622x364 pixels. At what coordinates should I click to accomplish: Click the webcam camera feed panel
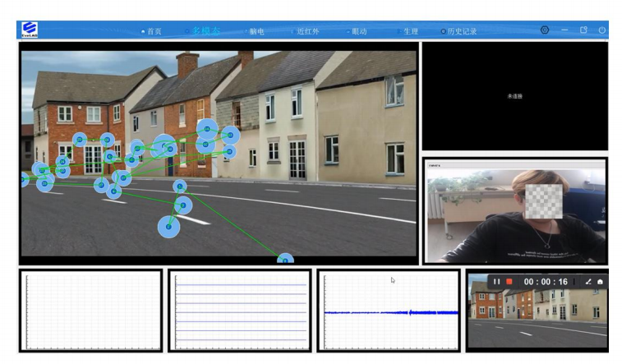tap(515, 211)
